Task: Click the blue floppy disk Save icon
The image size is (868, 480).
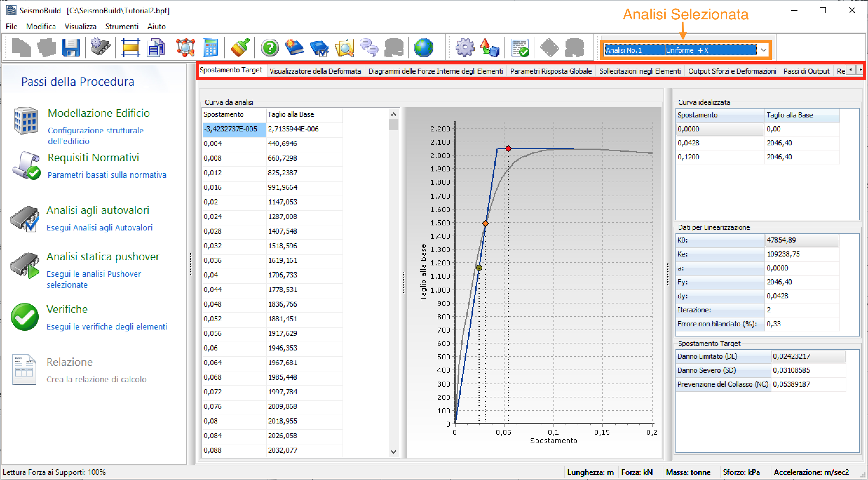Action: coord(71,48)
